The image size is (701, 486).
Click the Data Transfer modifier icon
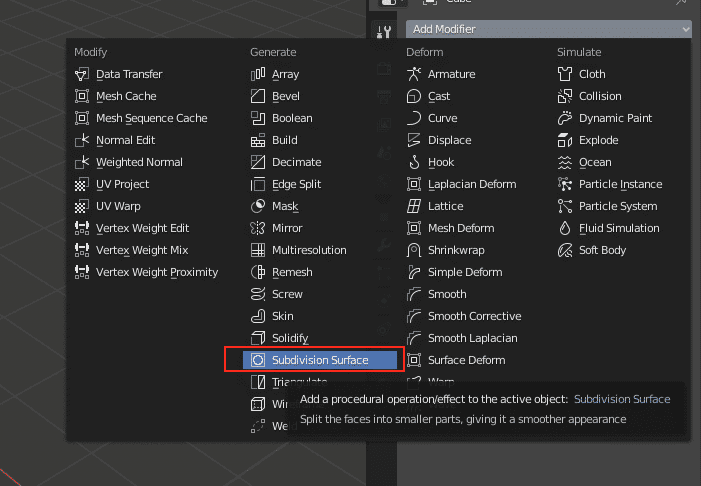(82, 74)
